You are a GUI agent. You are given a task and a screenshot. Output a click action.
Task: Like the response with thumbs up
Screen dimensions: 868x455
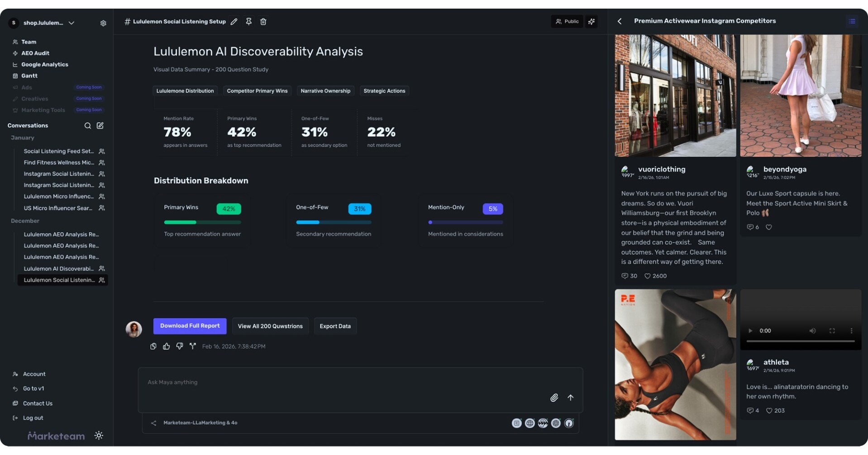(166, 346)
